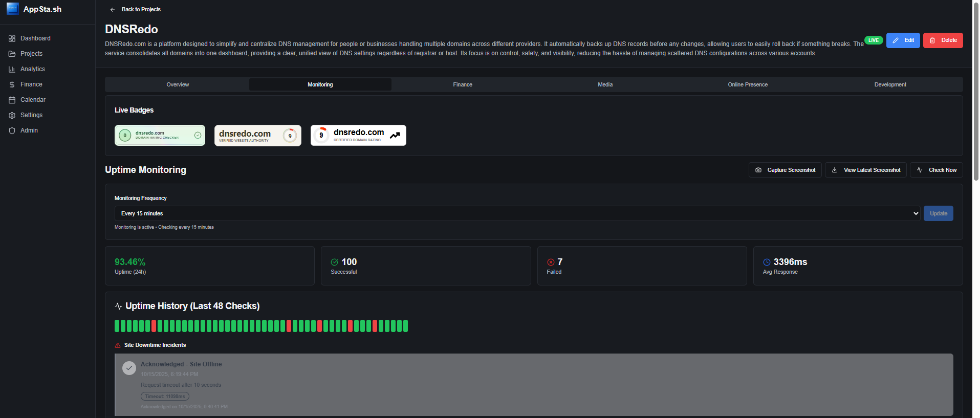Open the green Domain Rating Checker badge
980x418 pixels.
tap(160, 136)
